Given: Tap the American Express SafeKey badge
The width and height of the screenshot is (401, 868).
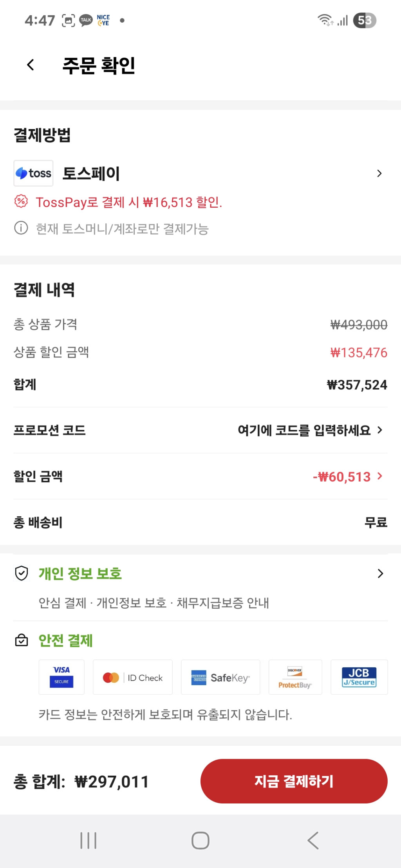Looking at the screenshot, I should [220, 677].
